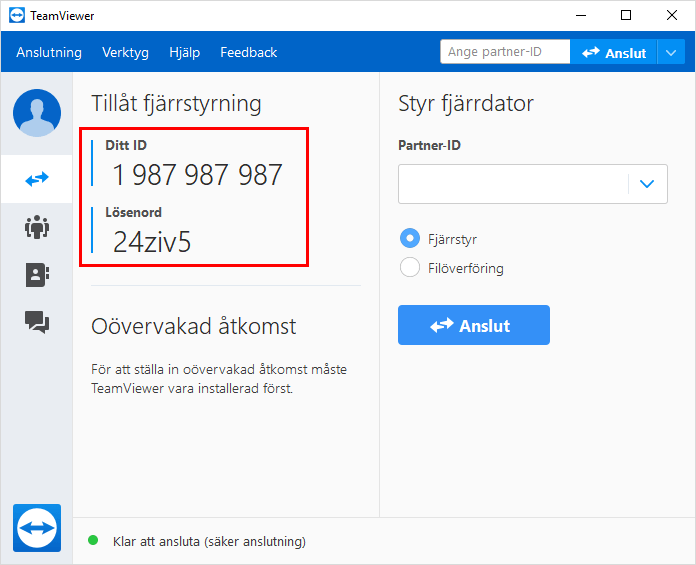Click the large Anslut button
This screenshot has width=696, height=565.
click(x=474, y=325)
